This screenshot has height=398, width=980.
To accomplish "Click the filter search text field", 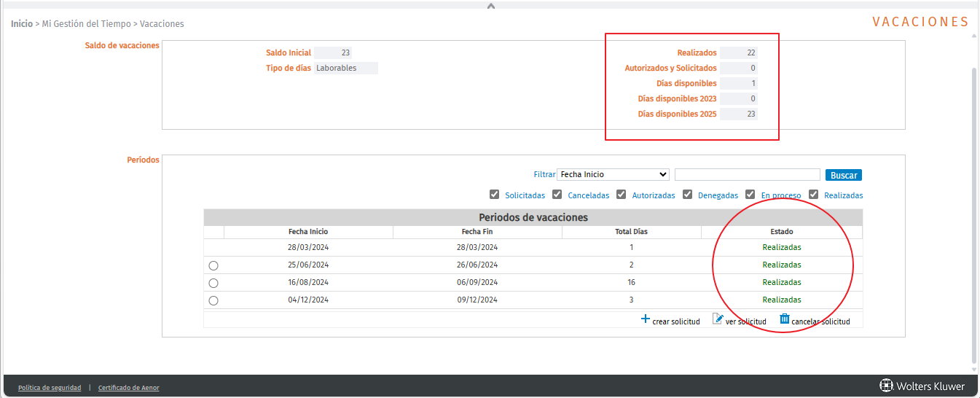I will pos(748,174).
